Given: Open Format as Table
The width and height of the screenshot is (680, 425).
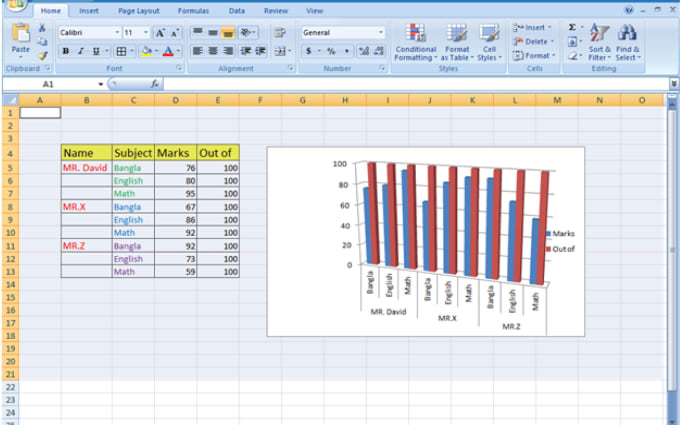Looking at the screenshot, I should (457, 42).
